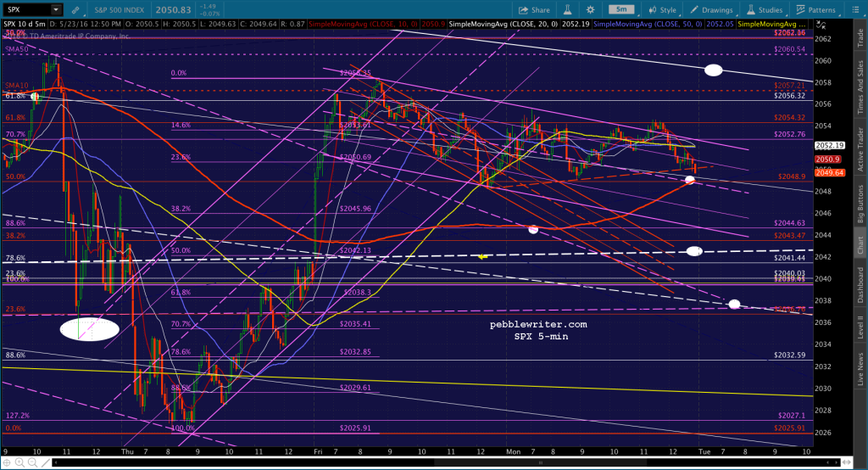Click the Style candlestick icon

[x=653, y=10]
